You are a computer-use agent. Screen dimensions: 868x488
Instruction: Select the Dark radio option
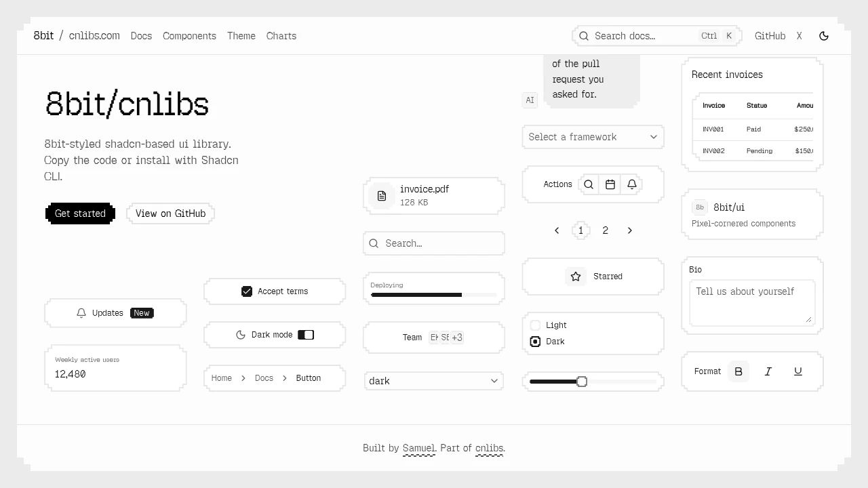tap(535, 342)
